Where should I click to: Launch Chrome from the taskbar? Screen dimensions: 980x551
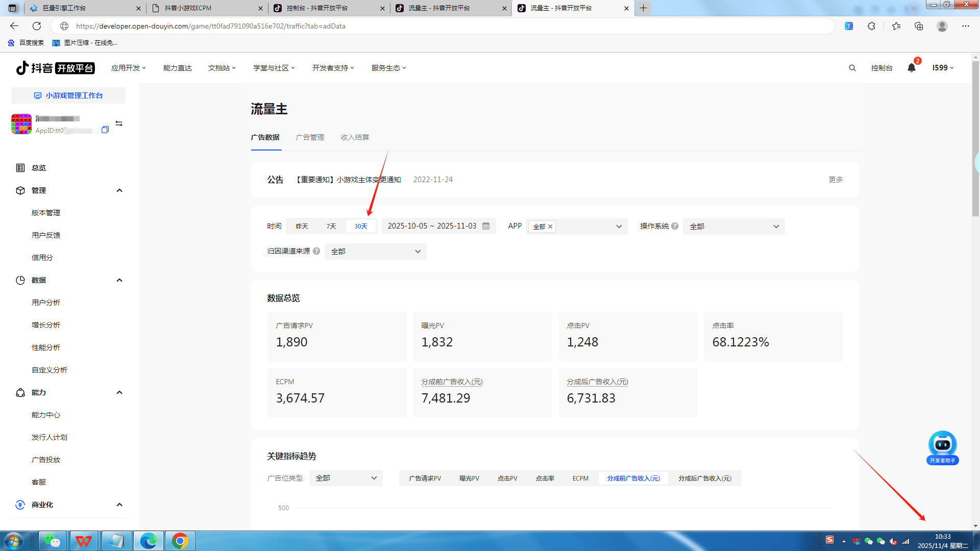coord(180,540)
